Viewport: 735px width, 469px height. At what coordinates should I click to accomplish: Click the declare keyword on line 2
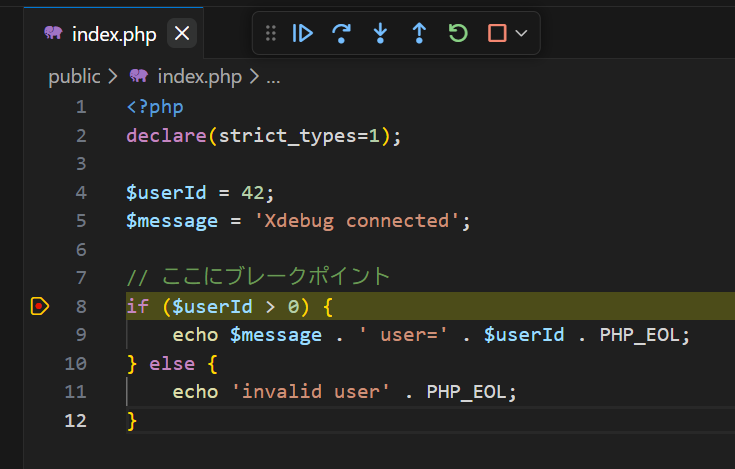coord(166,136)
